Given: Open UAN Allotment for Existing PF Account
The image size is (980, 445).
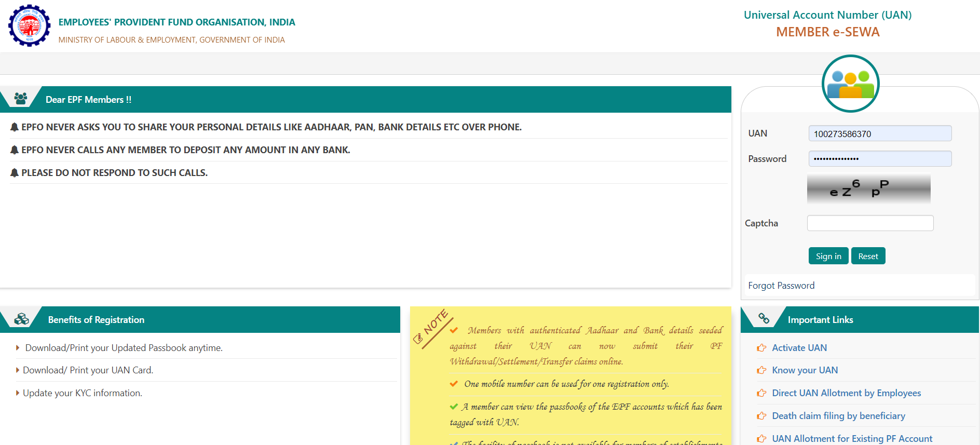Looking at the screenshot, I should click(x=852, y=439).
